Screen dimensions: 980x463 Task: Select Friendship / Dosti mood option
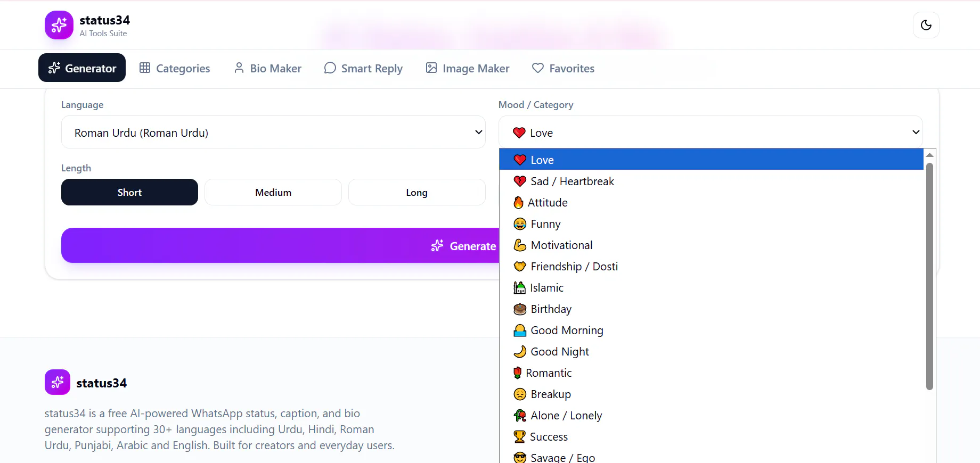point(711,266)
